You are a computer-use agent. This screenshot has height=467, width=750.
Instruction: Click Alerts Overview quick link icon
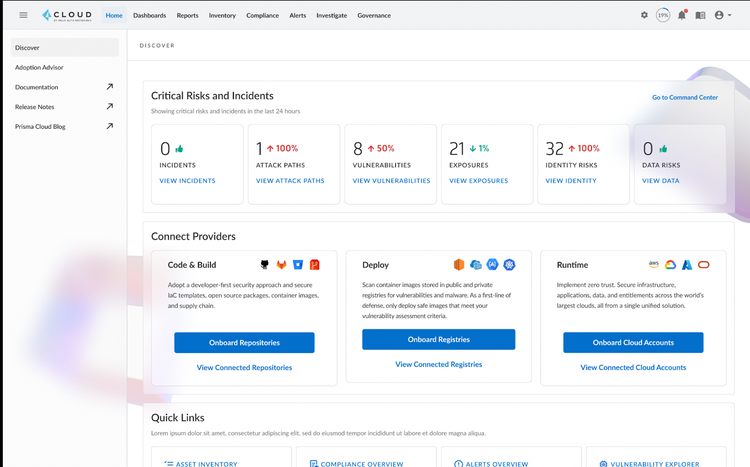[458, 464]
